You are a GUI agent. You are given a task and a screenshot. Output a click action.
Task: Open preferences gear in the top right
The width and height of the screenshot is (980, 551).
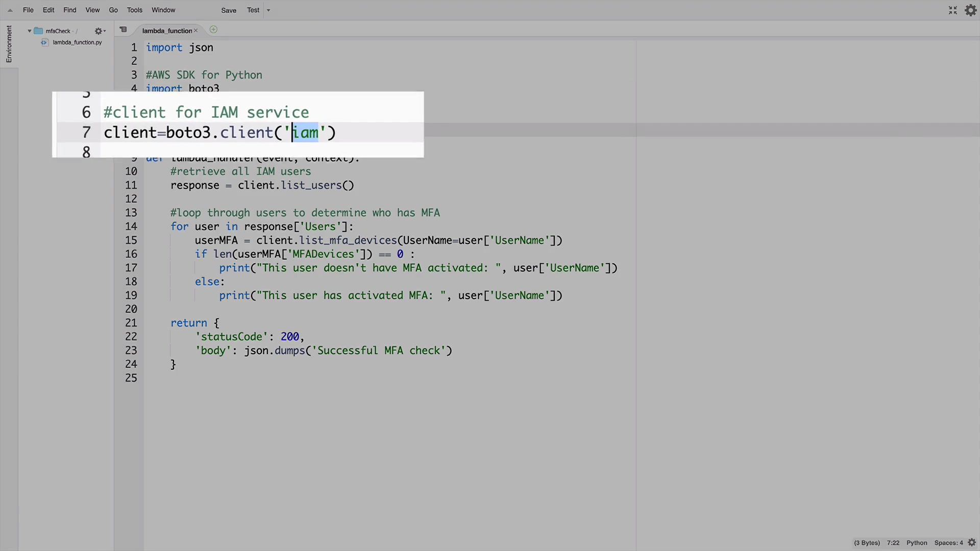970,10
